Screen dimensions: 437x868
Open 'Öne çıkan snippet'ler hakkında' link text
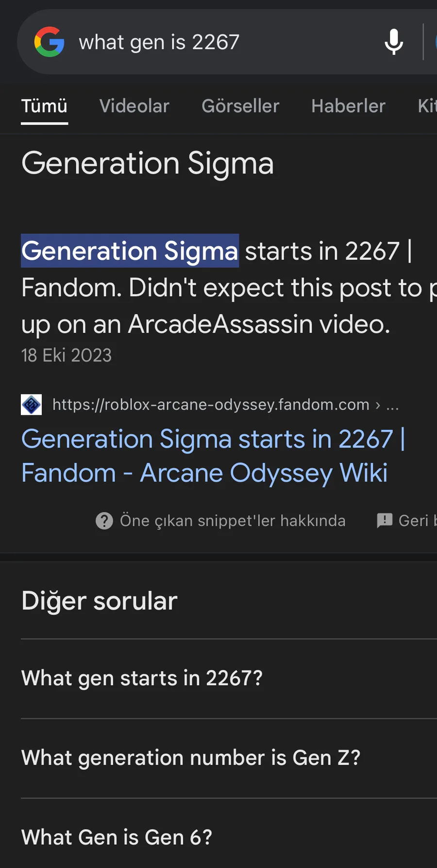[x=233, y=521]
